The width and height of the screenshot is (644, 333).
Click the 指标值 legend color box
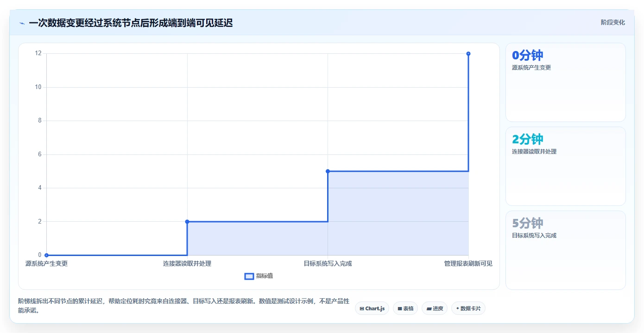(249, 276)
